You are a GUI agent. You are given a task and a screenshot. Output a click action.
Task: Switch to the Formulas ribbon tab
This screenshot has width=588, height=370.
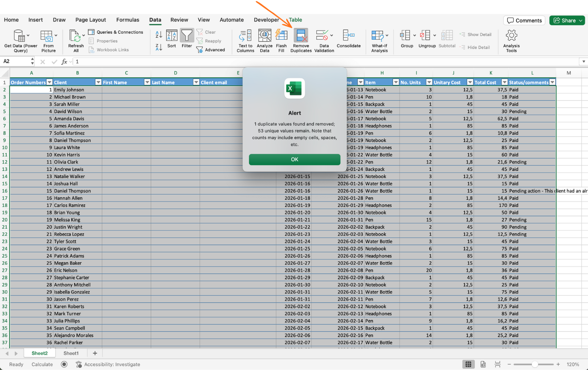128,20
